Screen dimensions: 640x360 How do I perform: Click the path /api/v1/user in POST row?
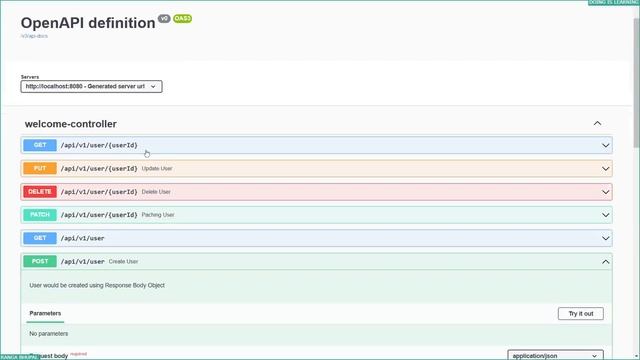pos(83,262)
